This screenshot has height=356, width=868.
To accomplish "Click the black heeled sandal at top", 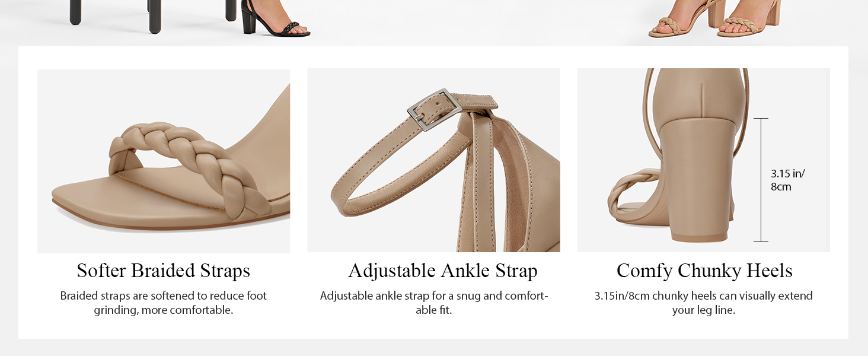I will [x=275, y=19].
